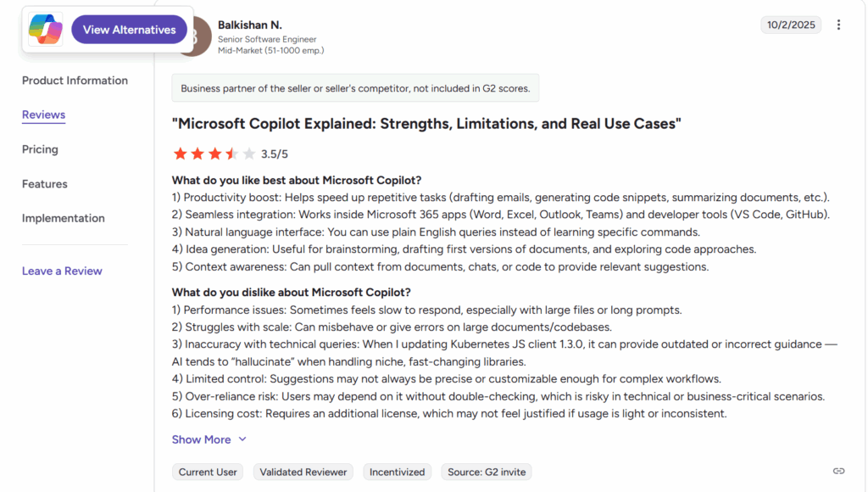This screenshot has height=492, width=868.
Task: Navigate to Product Information
Action: coord(74,81)
